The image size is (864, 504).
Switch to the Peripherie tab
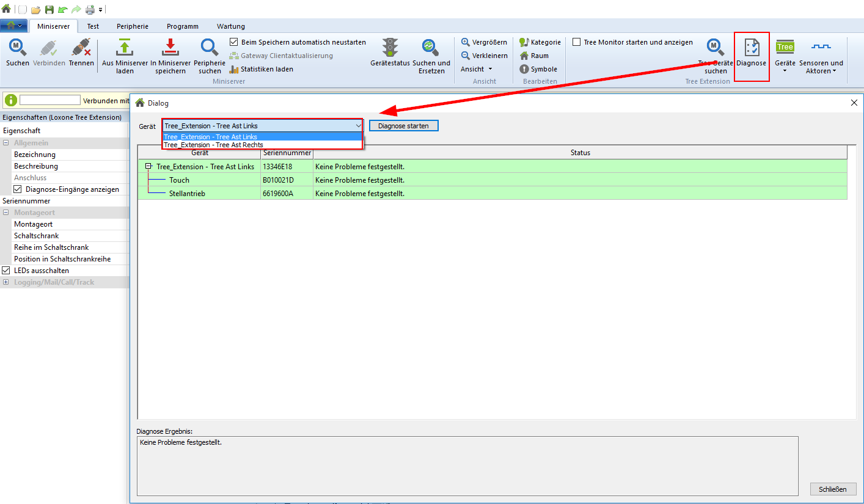click(133, 26)
